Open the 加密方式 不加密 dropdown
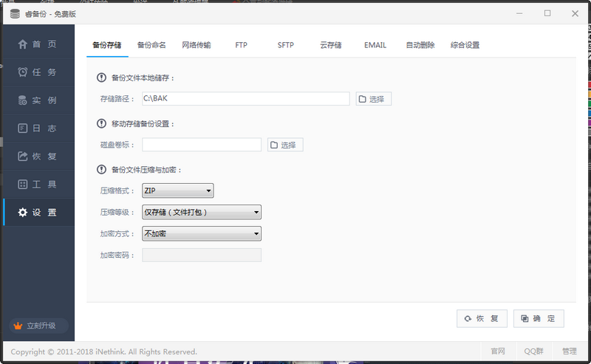 202,233
